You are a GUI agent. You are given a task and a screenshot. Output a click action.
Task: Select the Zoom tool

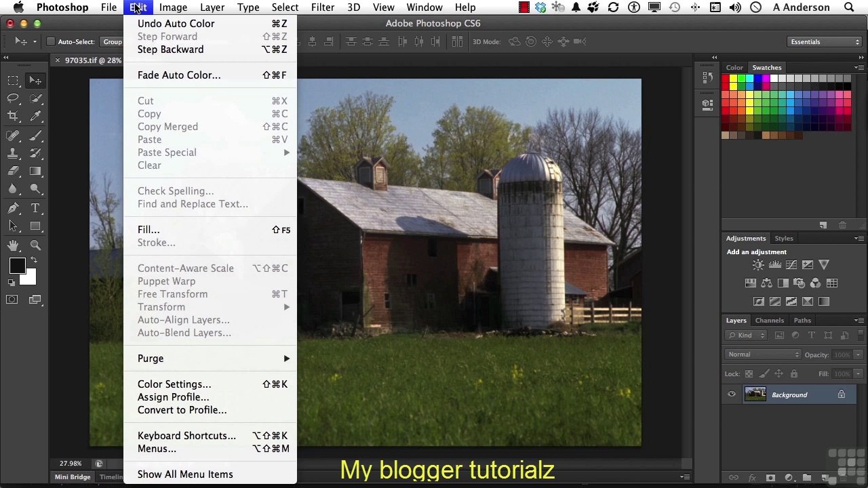[35, 245]
